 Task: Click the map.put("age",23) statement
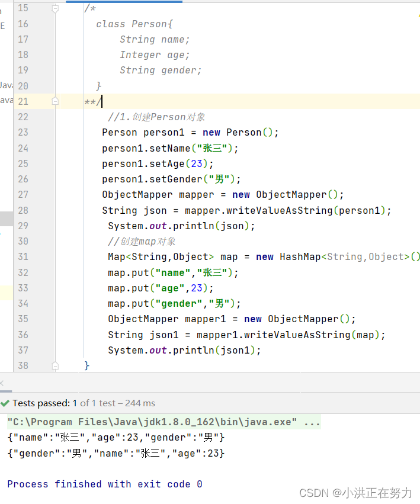[161, 288]
